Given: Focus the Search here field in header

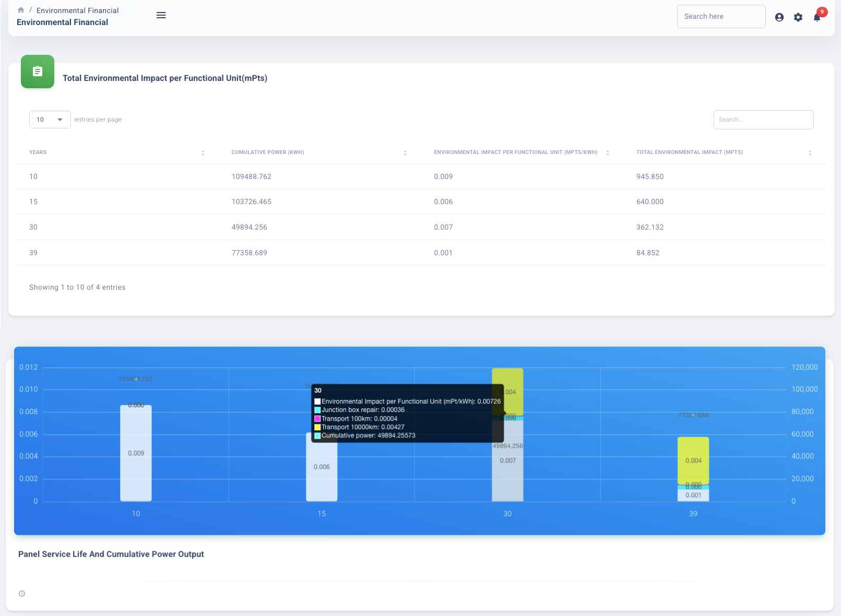Looking at the screenshot, I should 721,16.
